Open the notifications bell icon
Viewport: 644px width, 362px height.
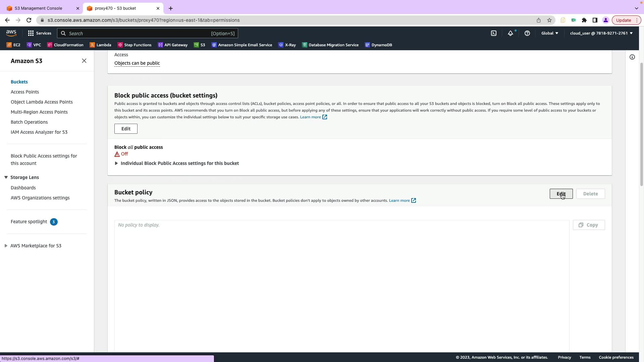[x=510, y=33]
